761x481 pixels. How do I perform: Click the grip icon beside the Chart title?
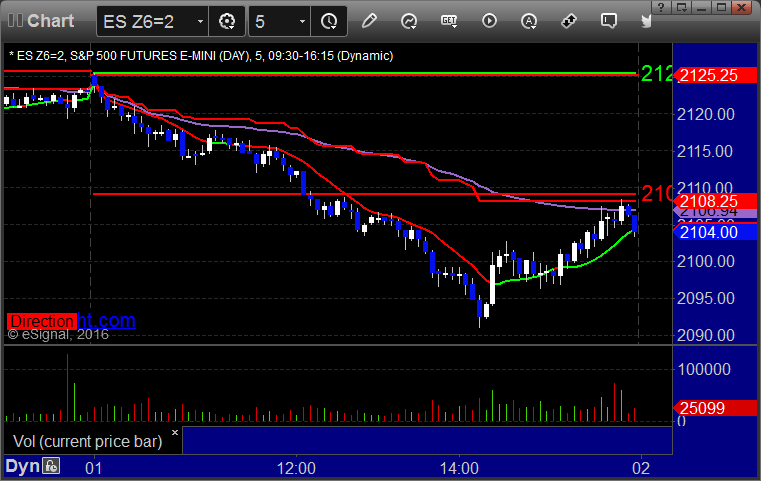pos(15,20)
